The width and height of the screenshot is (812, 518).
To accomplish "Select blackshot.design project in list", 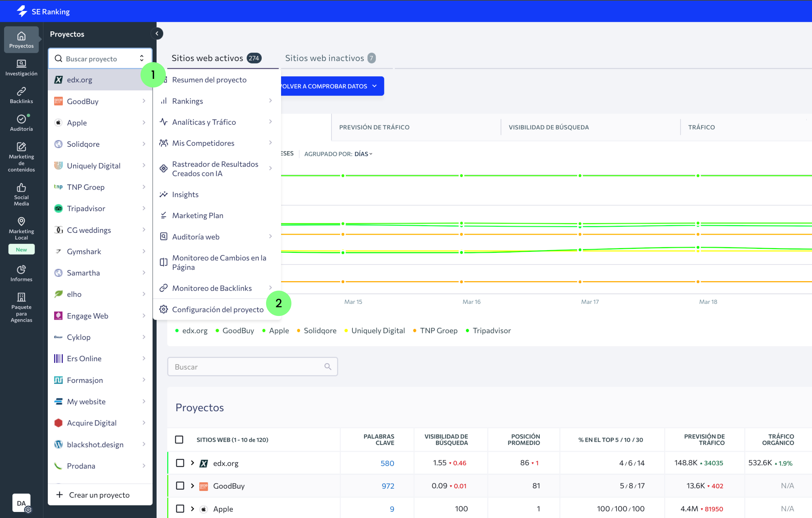I will pyautogui.click(x=100, y=444).
